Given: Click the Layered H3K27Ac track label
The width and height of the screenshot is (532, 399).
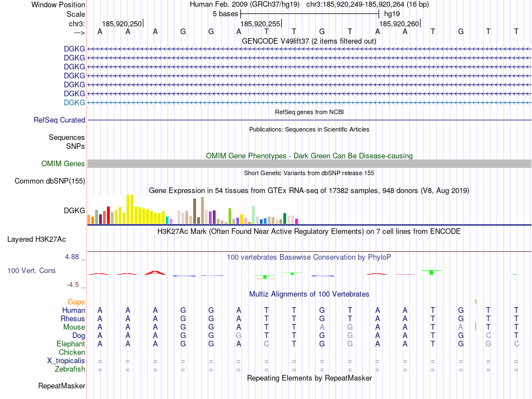Looking at the screenshot, I should [36, 240].
